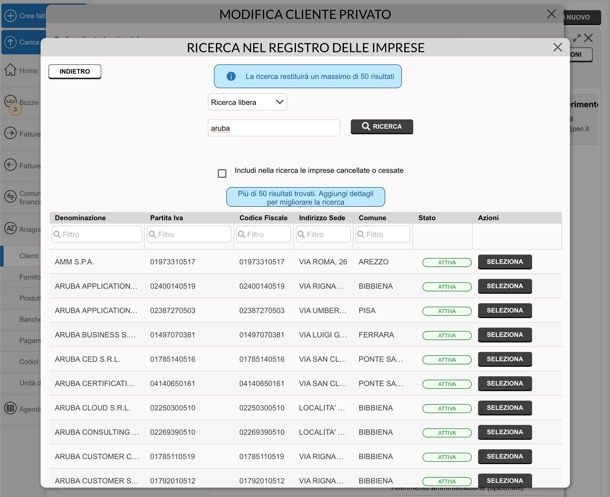Open the Comunicazioni finanziarie icon in sidebar

click(x=11, y=197)
